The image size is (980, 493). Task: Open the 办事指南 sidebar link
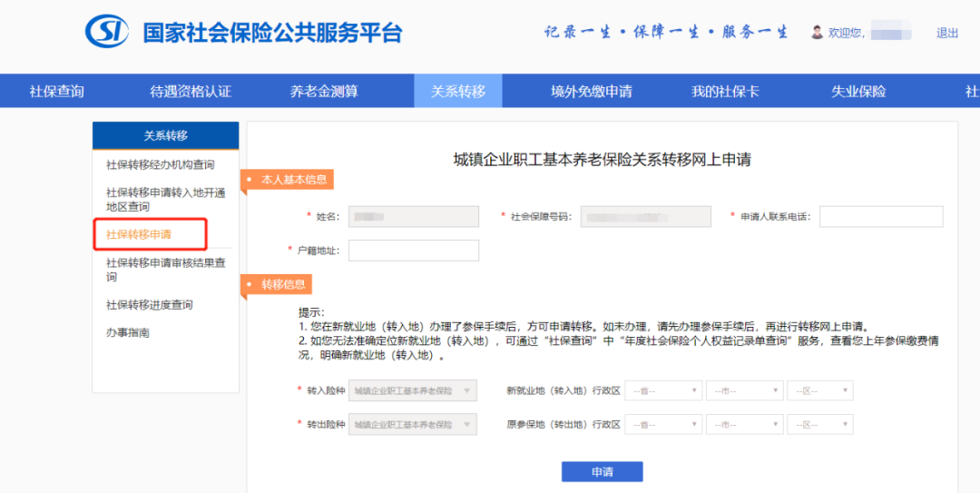(128, 332)
